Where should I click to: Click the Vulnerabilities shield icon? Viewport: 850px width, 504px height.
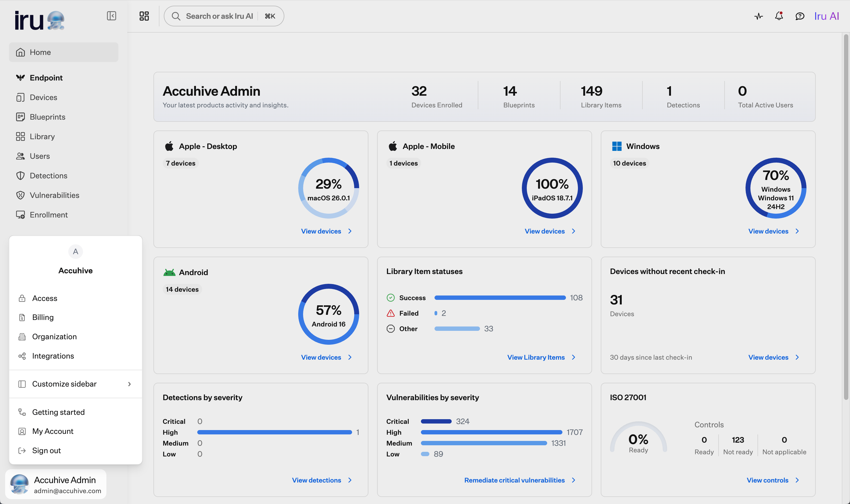tap(20, 195)
